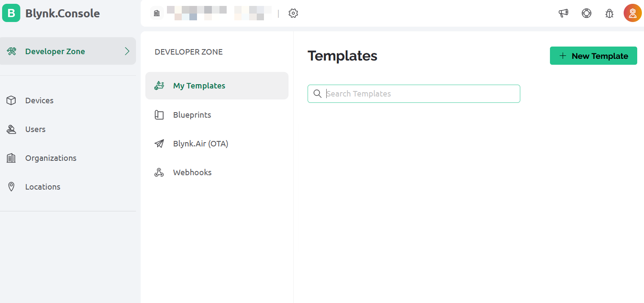The width and height of the screenshot is (644, 303).
Task: Open announcements megaphone icon
Action: pyautogui.click(x=563, y=13)
